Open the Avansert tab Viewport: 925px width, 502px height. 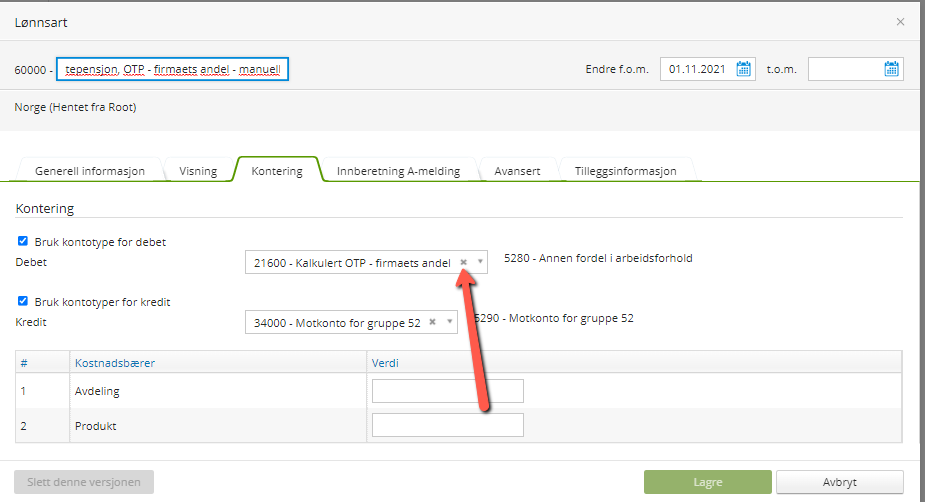click(517, 170)
